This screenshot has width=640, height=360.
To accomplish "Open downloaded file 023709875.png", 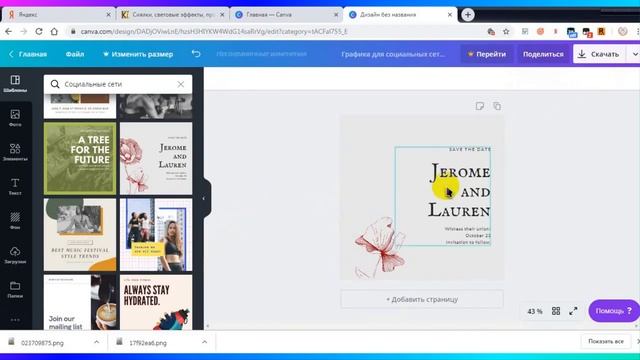I will (x=42, y=342).
